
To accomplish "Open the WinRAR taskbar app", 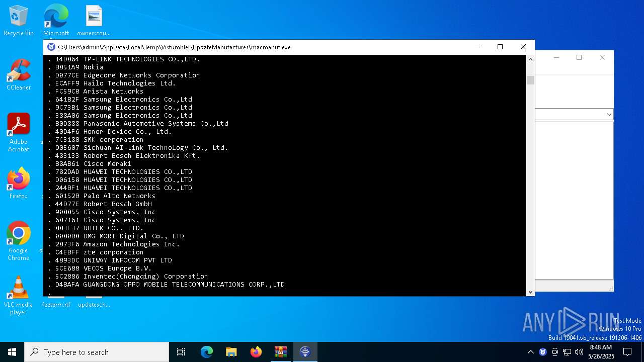I will coord(280,352).
